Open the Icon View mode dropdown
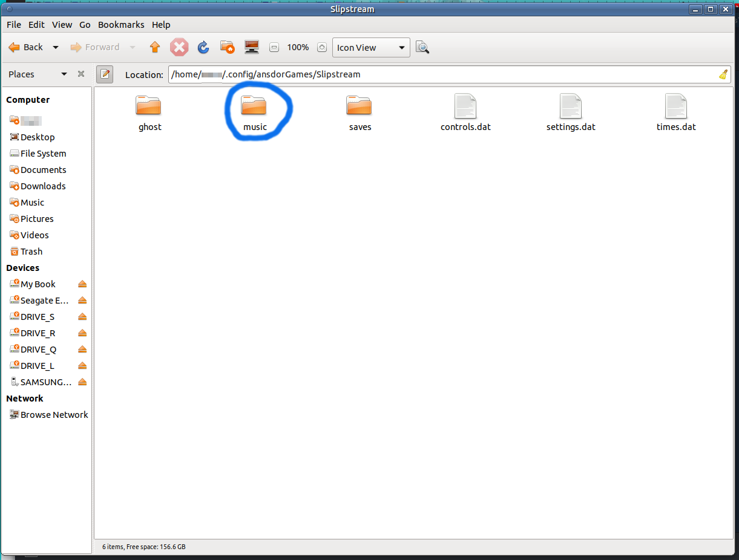 coord(371,47)
